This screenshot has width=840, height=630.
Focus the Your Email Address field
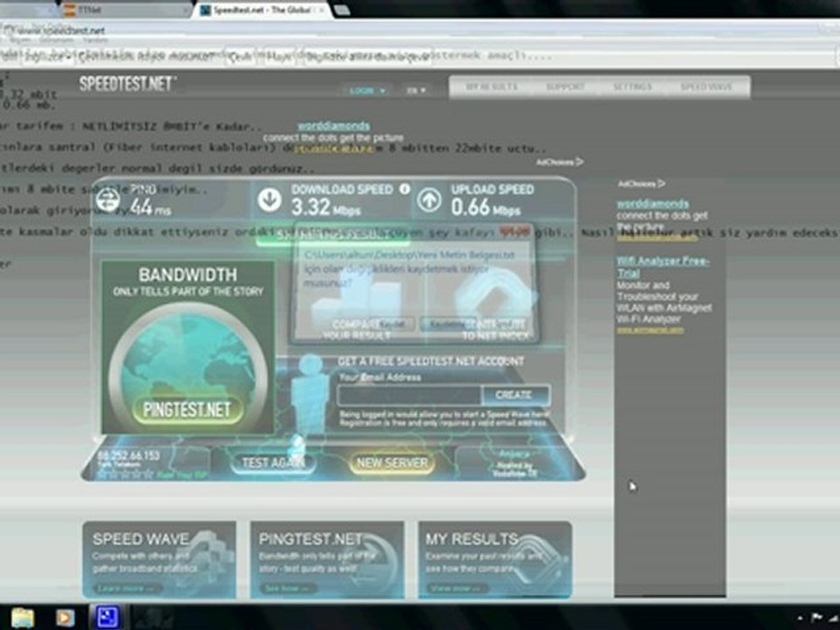(x=409, y=395)
